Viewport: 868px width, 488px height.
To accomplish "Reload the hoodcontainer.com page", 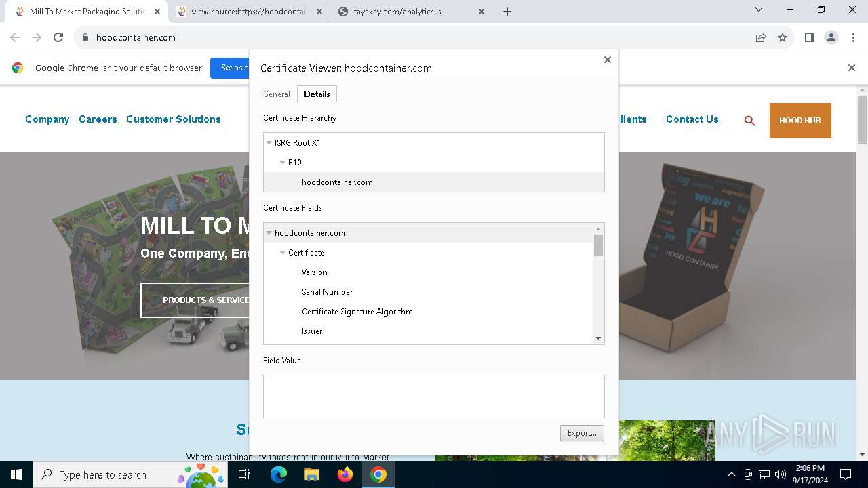I will point(58,37).
